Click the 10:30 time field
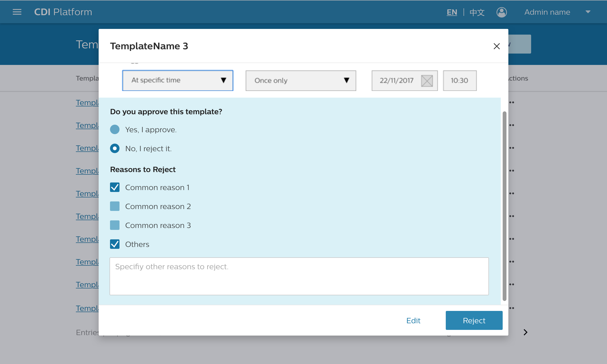The width and height of the screenshot is (607, 364). [460, 80]
